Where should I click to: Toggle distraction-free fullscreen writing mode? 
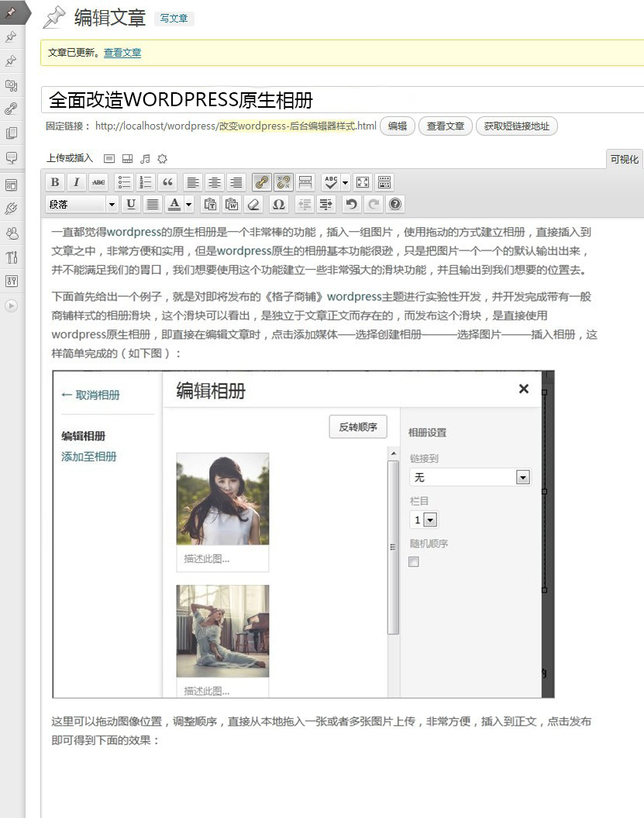pyautogui.click(x=361, y=182)
